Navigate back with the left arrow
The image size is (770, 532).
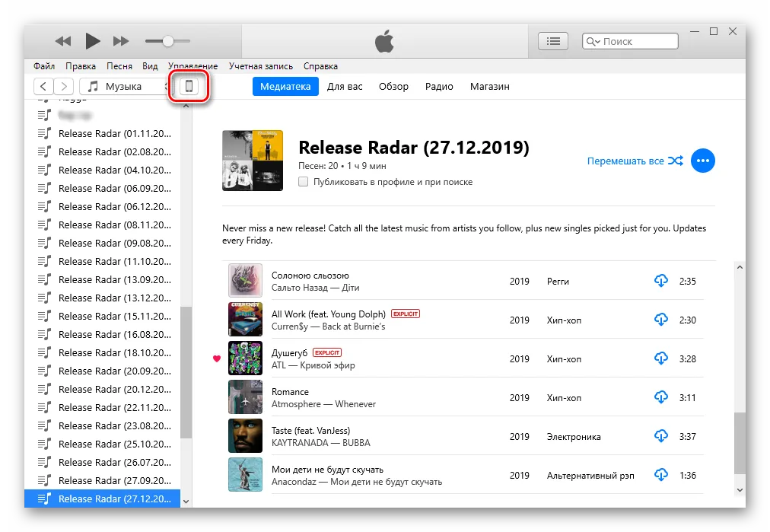coord(44,87)
